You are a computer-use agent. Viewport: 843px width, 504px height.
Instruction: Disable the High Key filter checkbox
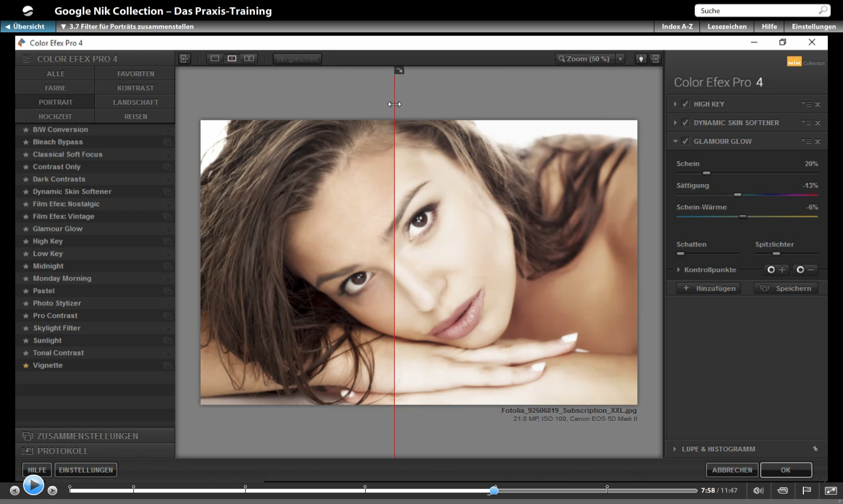click(x=685, y=104)
